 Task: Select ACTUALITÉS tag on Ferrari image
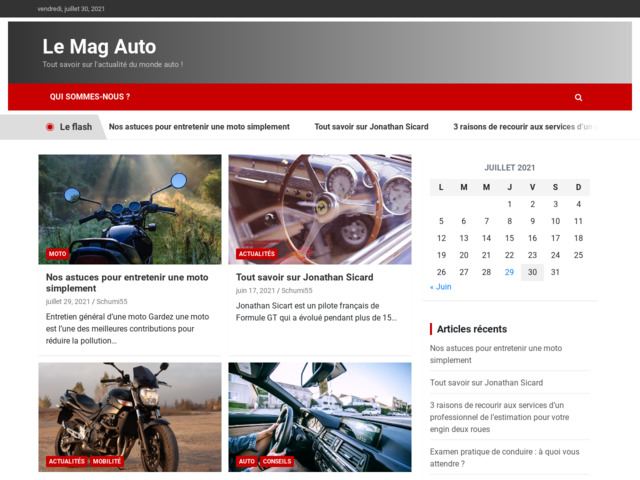coord(257,253)
